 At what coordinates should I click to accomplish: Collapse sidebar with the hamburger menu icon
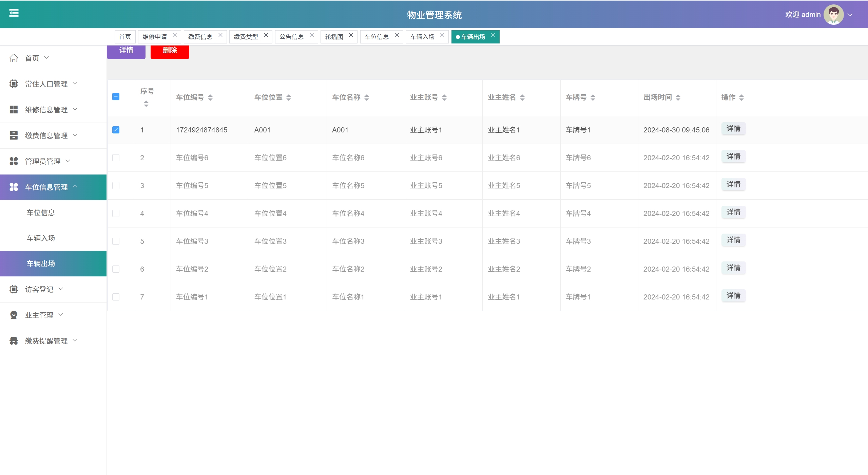(x=14, y=13)
